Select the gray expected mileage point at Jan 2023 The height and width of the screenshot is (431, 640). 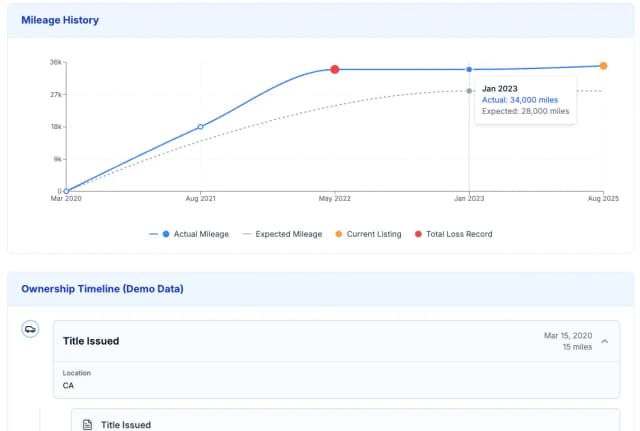[469, 91]
